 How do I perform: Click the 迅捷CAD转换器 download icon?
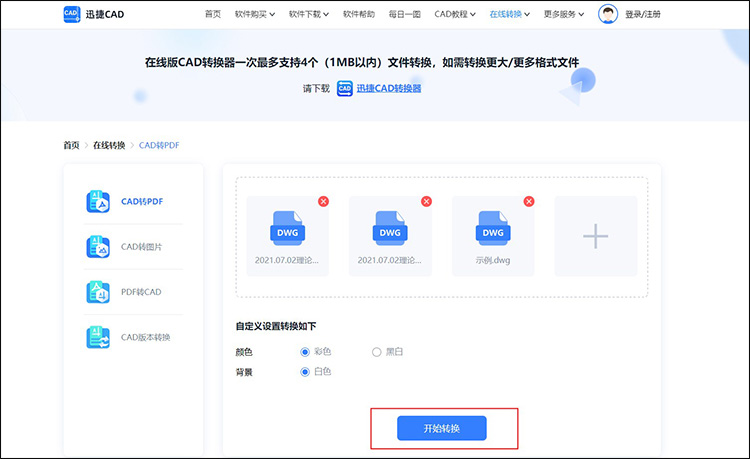pyautogui.click(x=344, y=88)
